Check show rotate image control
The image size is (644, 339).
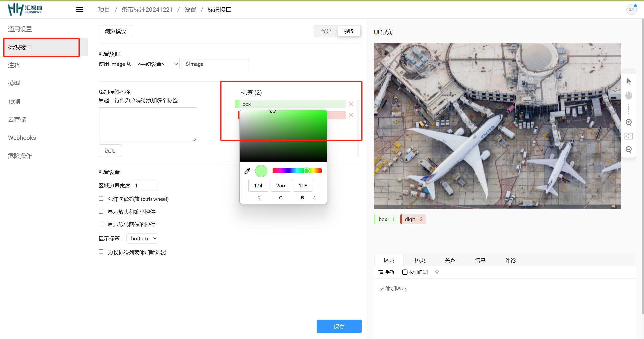click(x=101, y=224)
